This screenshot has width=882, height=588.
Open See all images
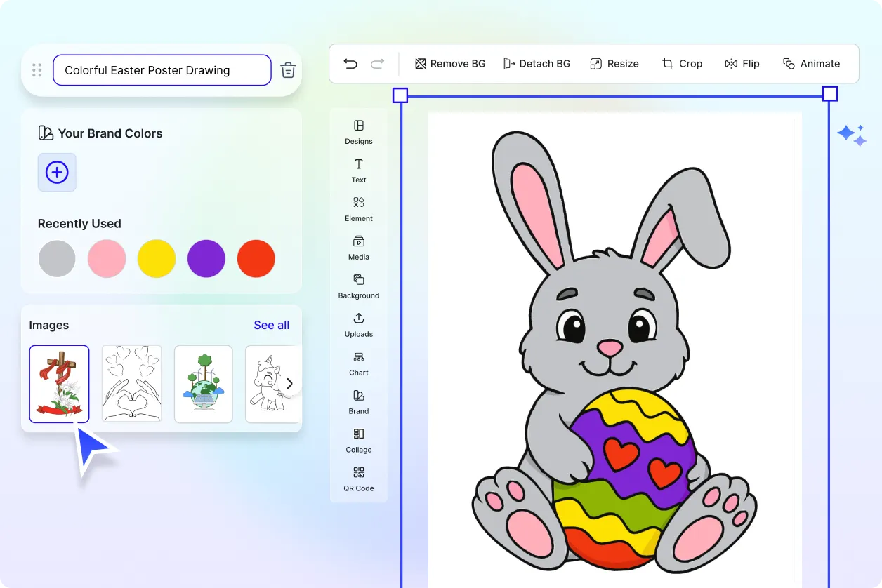click(271, 325)
